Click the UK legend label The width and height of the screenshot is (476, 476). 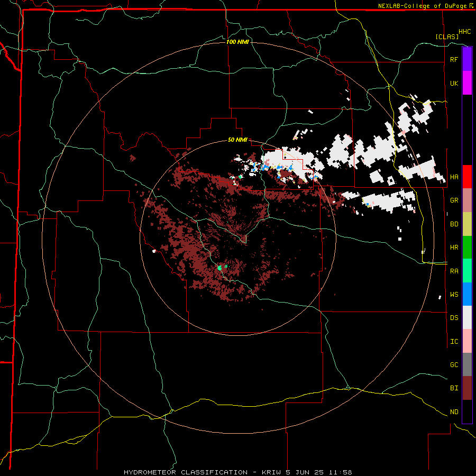454,83
